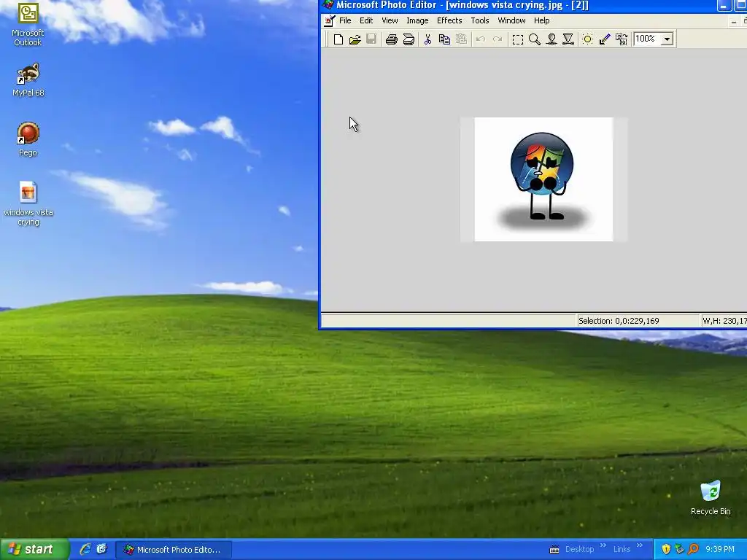The height and width of the screenshot is (560, 747).
Task: Select the Pego desktop shortcut
Action: pyautogui.click(x=28, y=139)
